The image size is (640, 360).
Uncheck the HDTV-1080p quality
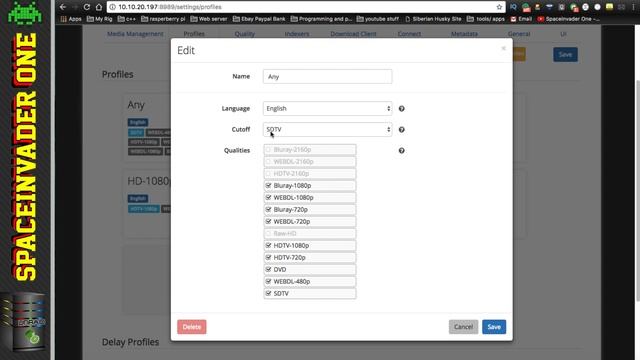(x=268, y=245)
